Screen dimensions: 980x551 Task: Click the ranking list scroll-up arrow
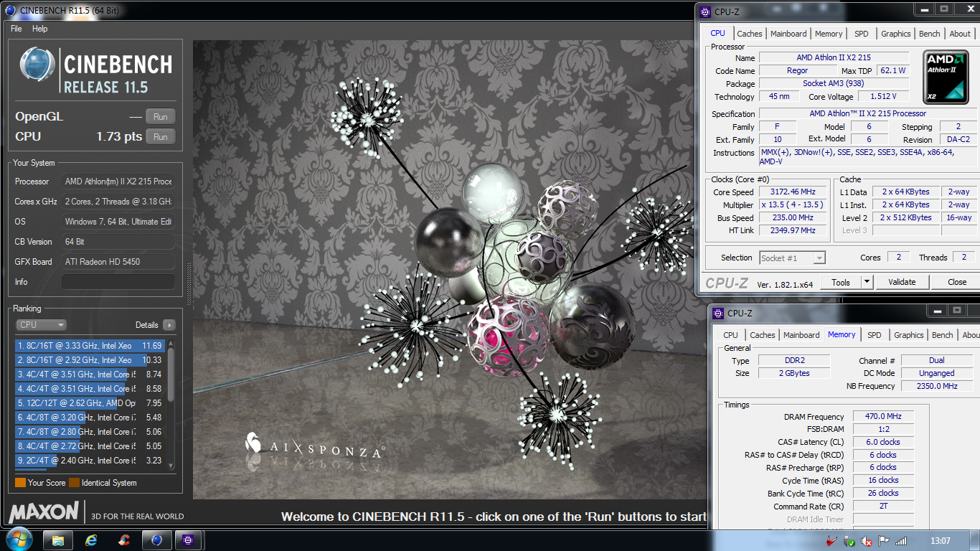[x=171, y=345]
